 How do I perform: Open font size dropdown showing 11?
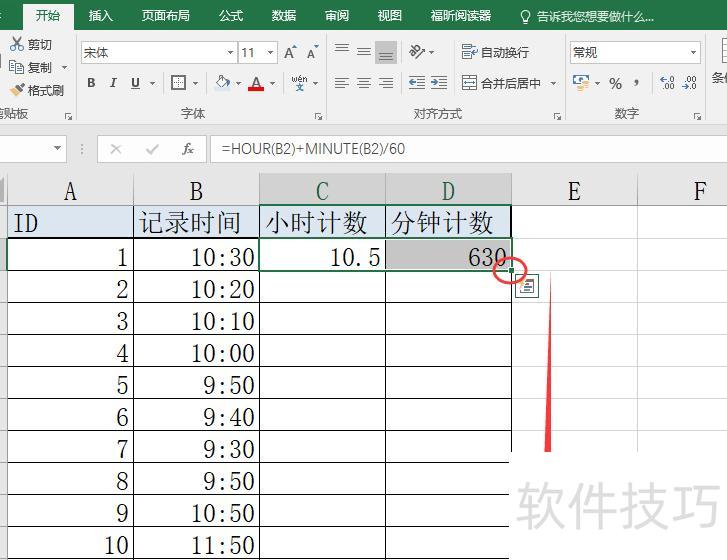coord(270,52)
